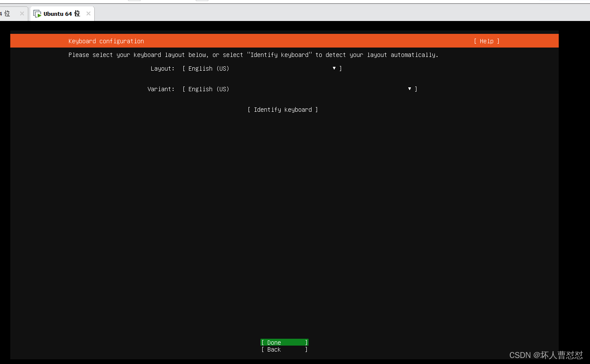Image resolution: width=590 pixels, height=364 pixels.
Task: Click the Variant: label
Action: [161, 89]
